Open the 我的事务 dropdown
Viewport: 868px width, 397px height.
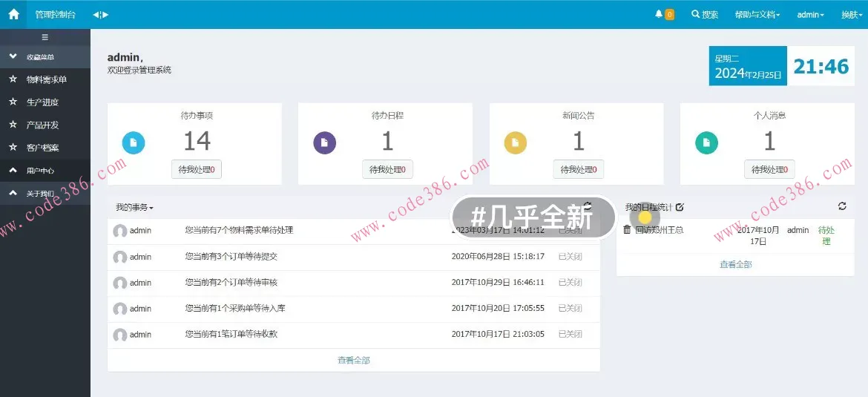tap(134, 207)
